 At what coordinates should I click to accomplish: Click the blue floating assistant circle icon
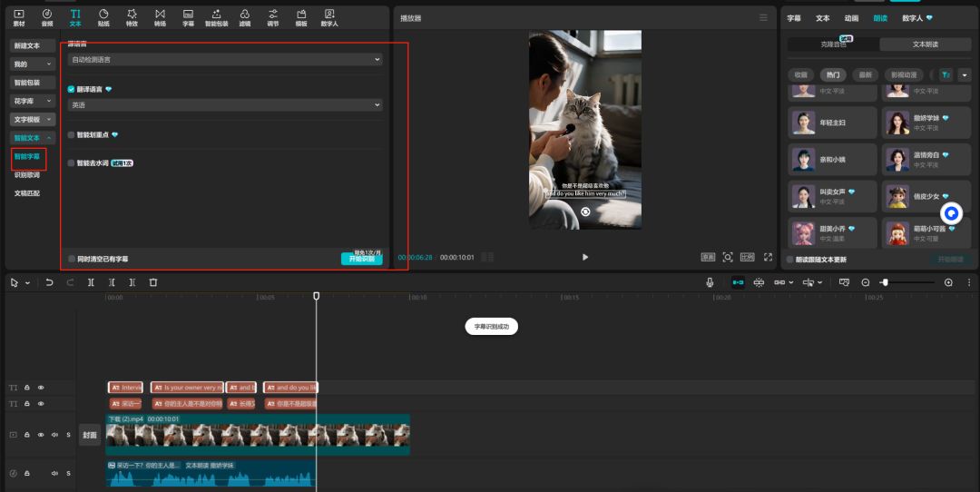pyautogui.click(x=951, y=214)
